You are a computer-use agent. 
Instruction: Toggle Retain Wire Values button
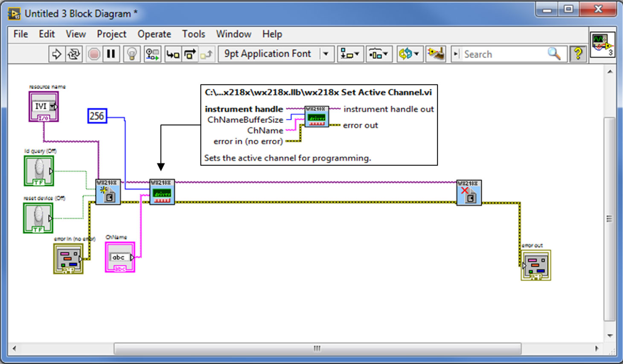point(152,54)
